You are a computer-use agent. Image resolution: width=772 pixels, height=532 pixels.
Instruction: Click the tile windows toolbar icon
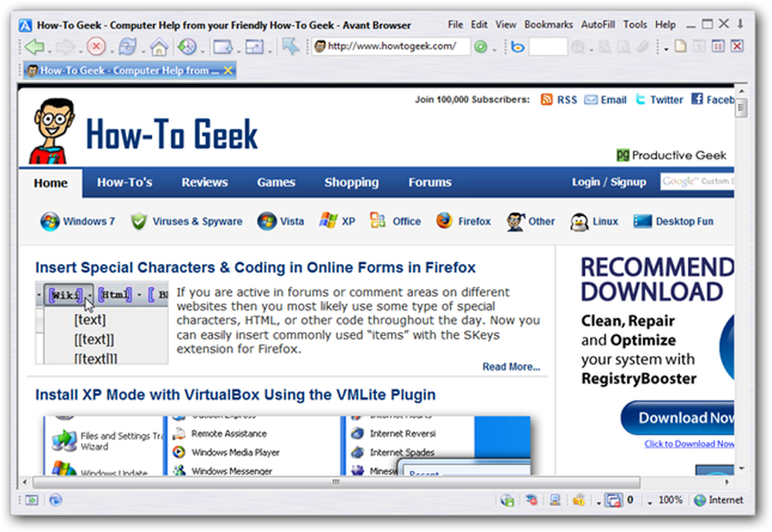(718, 47)
